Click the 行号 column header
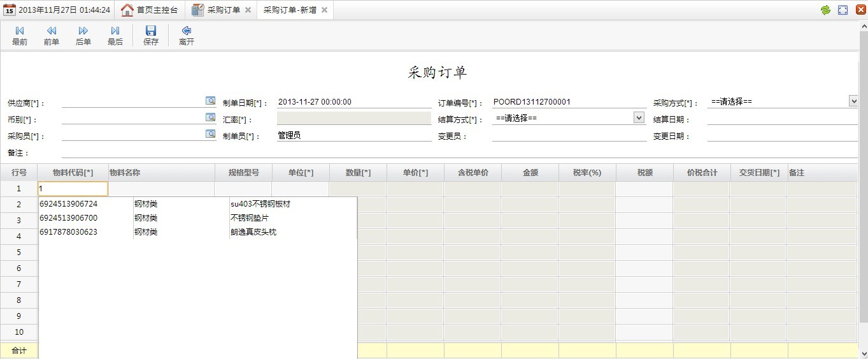Screen dimensions: 868x359 19,173
